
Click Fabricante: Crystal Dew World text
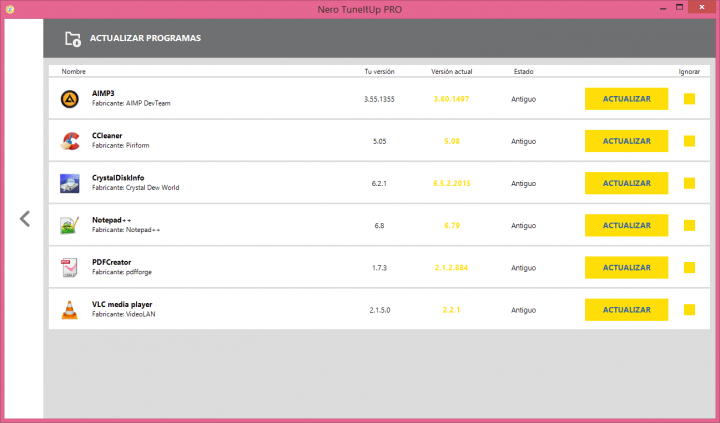(135, 188)
